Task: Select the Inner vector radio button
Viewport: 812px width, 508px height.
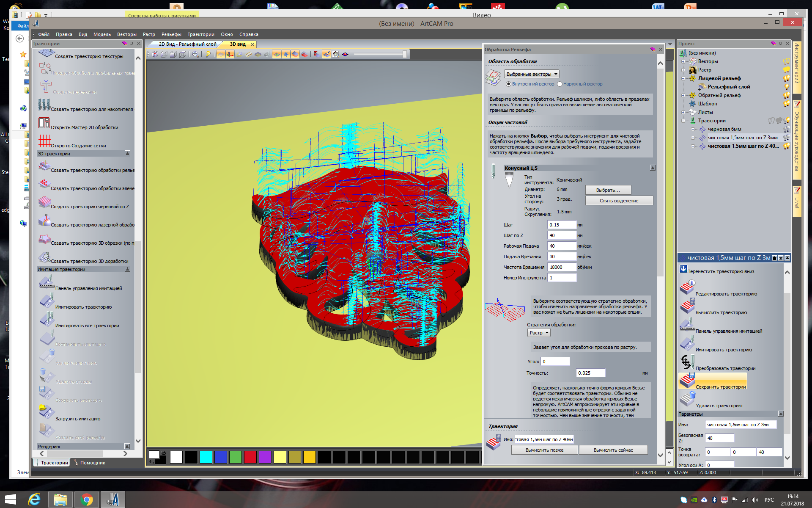Action: 508,84
